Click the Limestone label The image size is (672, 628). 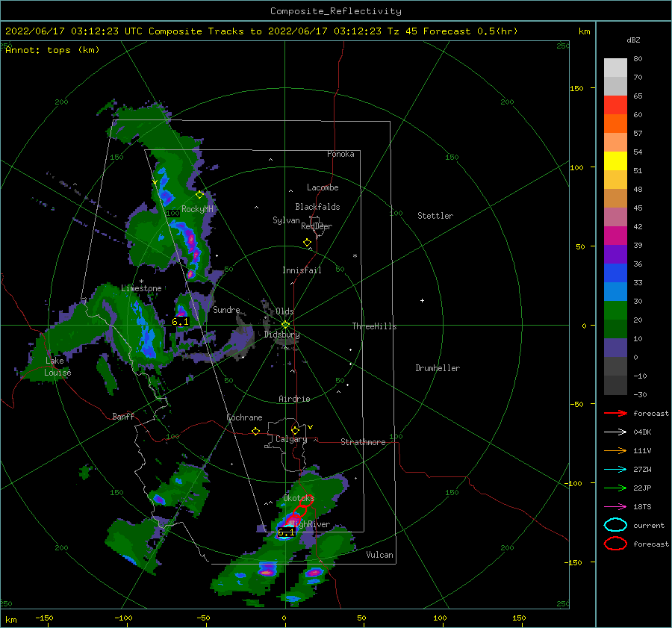(x=141, y=288)
